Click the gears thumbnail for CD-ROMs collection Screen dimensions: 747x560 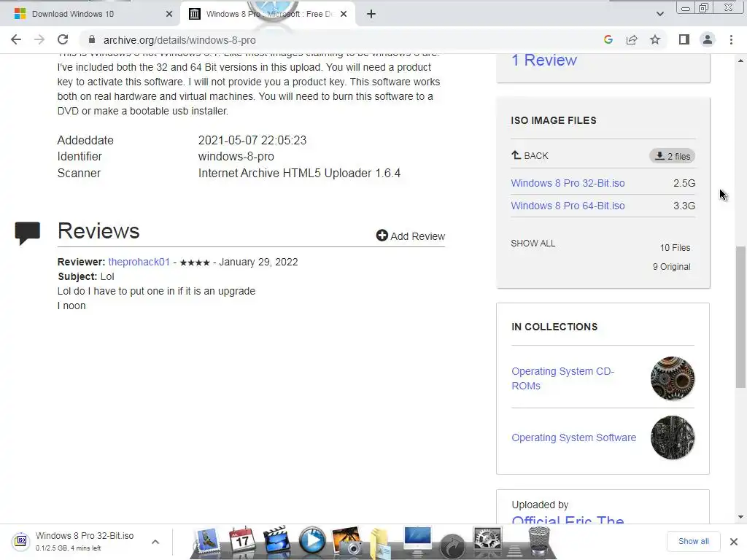point(672,378)
